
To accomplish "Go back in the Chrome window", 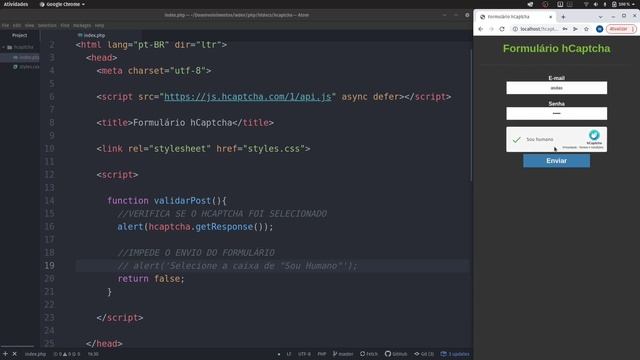I will 480,29.
